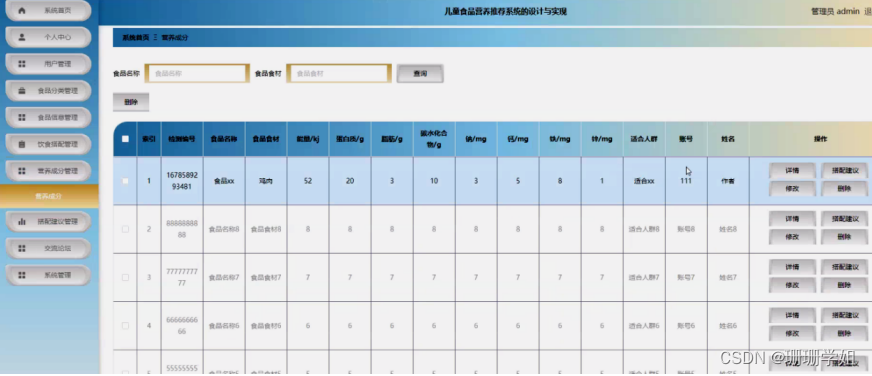Viewport: 872px width, 376px height.
Task: Open 搭配建议 for the 食品名称6 row
Action: (x=844, y=315)
